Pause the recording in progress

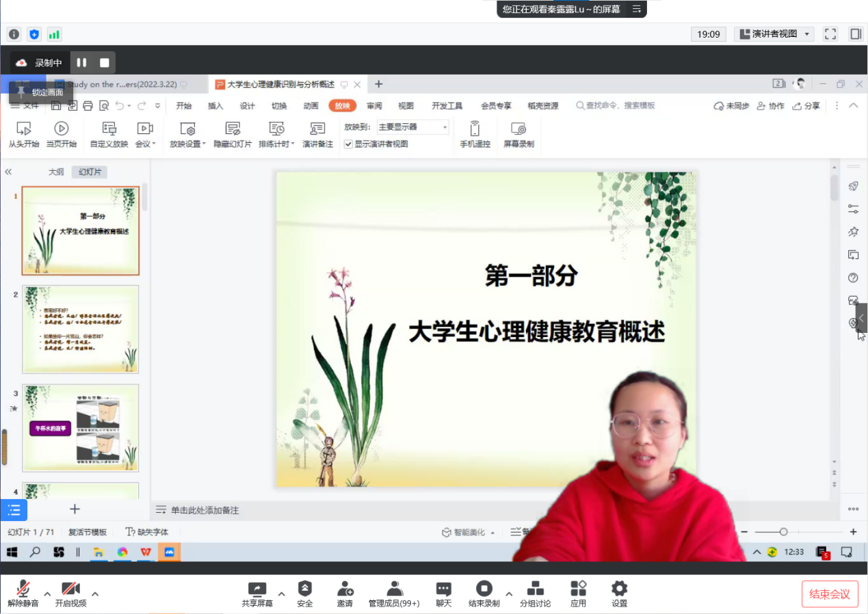(81, 63)
